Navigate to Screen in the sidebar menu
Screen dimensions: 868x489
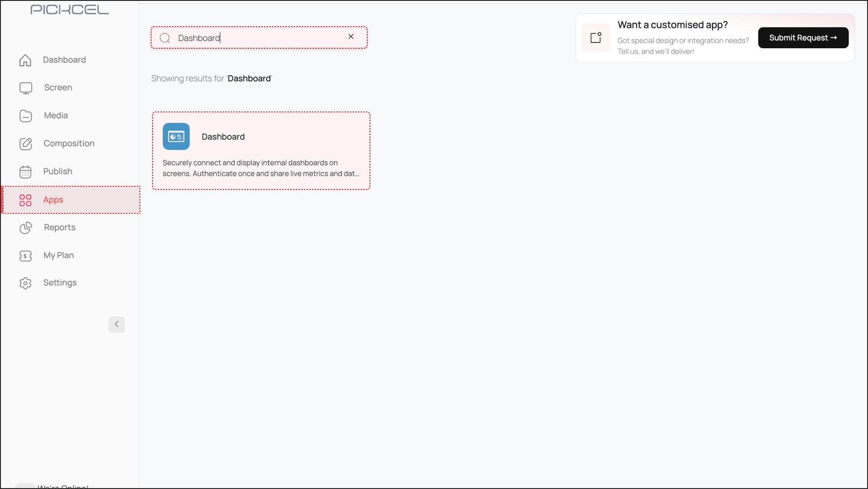tap(58, 87)
